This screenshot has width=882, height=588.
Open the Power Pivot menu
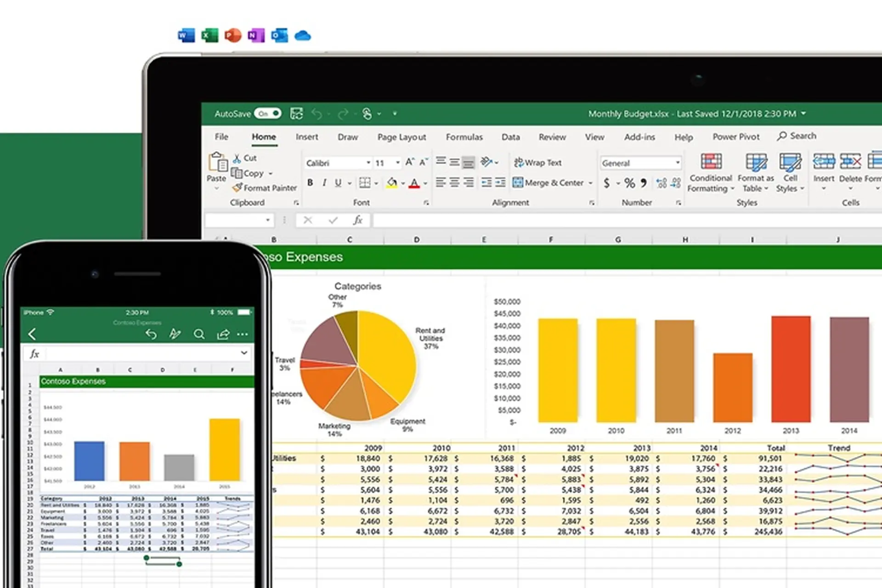click(x=736, y=136)
